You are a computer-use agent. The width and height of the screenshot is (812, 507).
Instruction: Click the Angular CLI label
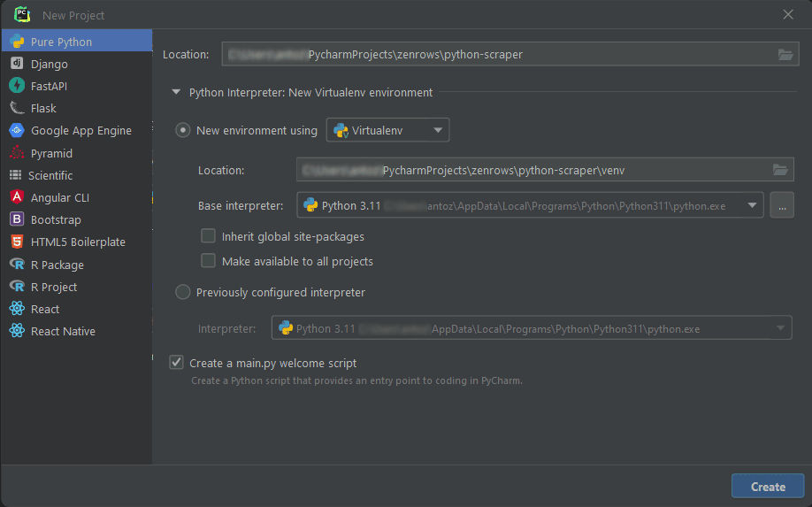[60, 198]
